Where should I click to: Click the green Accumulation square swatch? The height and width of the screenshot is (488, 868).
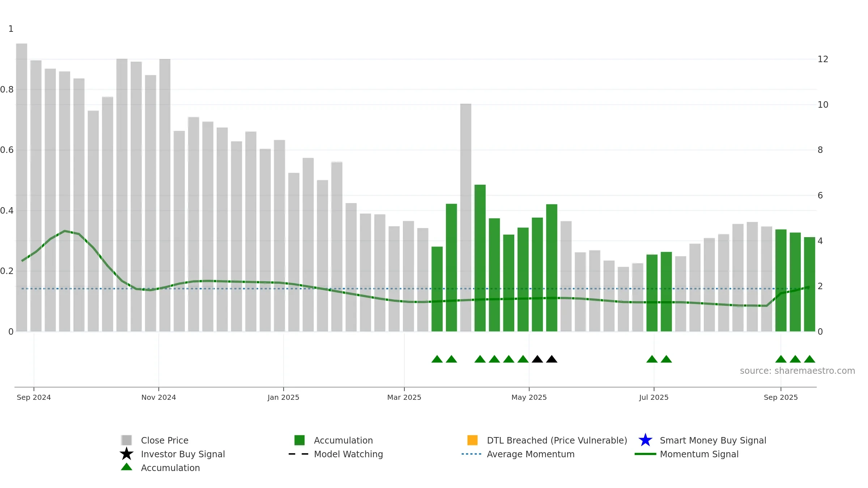pos(299,440)
